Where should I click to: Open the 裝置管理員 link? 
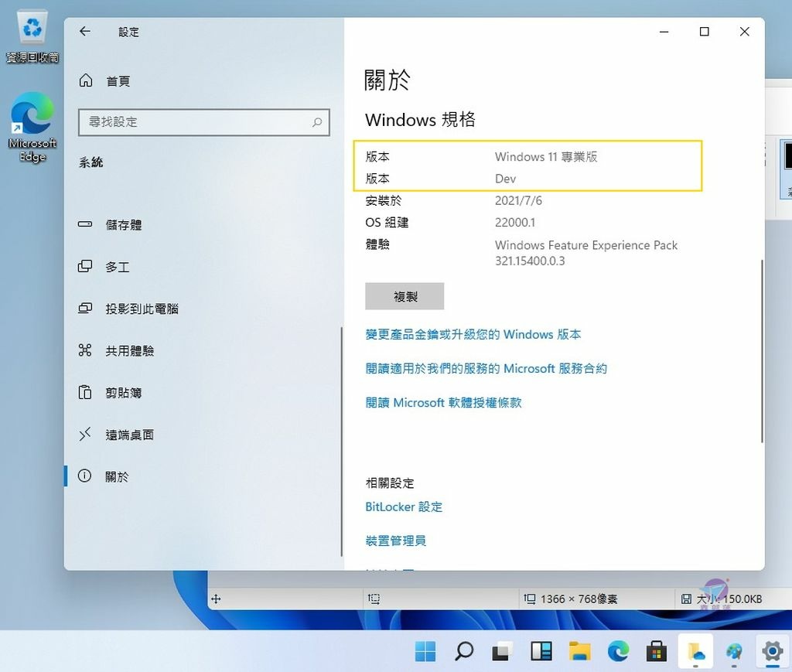(x=395, y=541)
